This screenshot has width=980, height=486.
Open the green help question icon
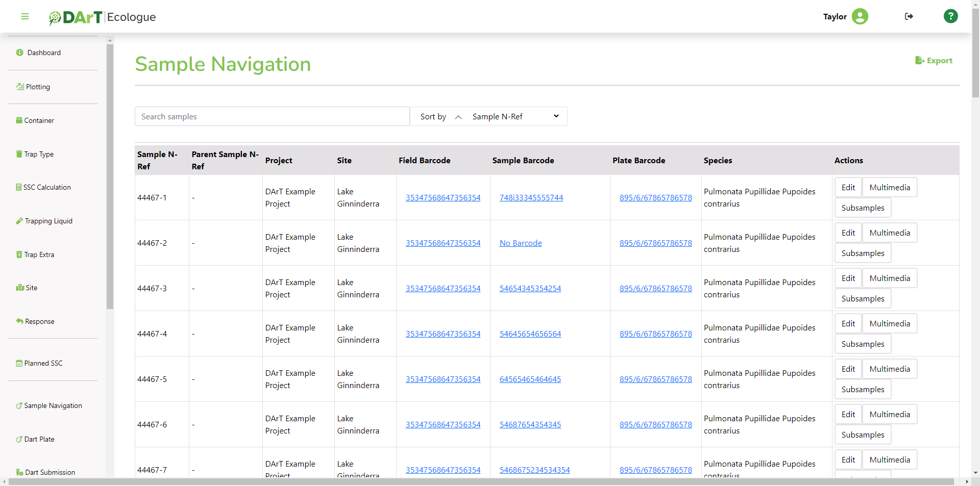[950, 16]
